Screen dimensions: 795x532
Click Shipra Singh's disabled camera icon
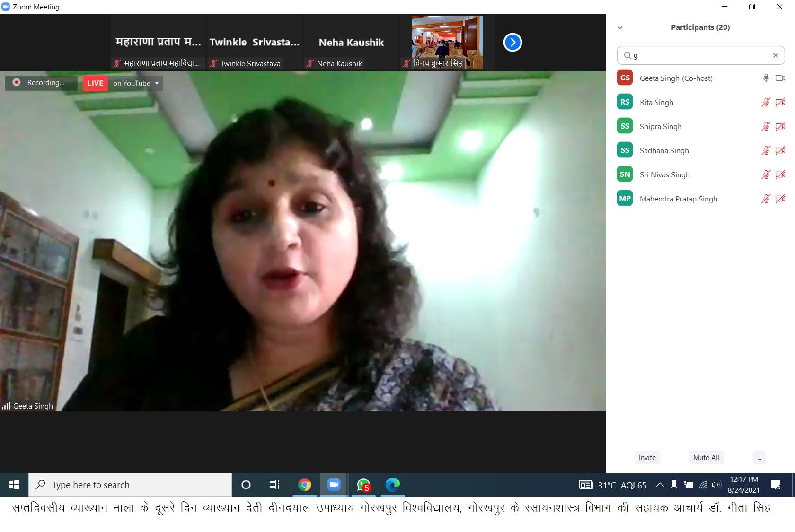point(780,126)
